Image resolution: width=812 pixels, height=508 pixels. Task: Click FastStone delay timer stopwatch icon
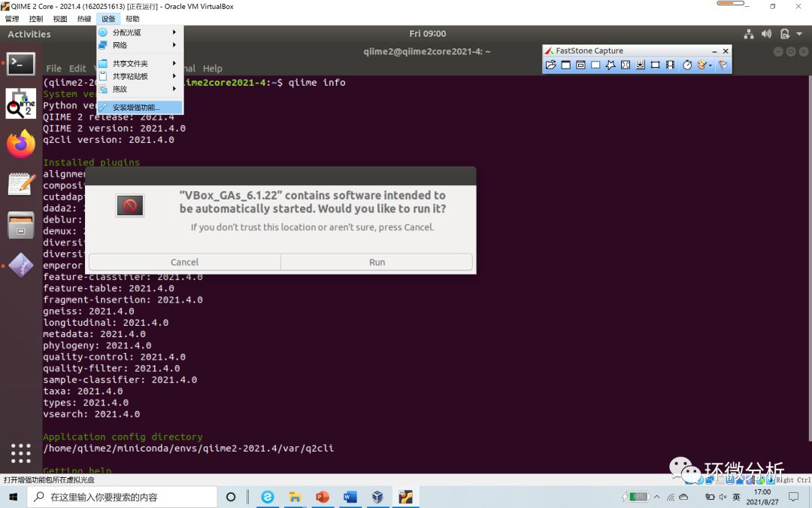tap(687, 65)
